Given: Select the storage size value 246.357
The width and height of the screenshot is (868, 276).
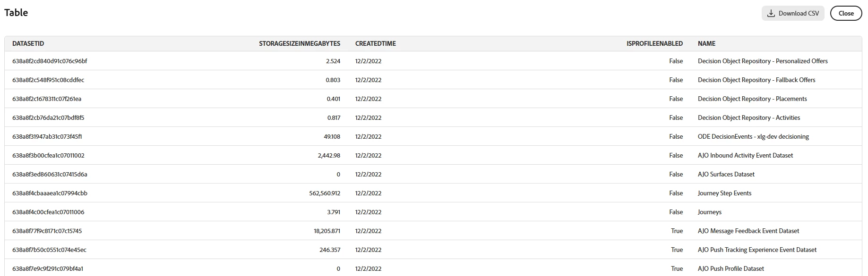Looking at the screenshot, I should coord(330,250).
